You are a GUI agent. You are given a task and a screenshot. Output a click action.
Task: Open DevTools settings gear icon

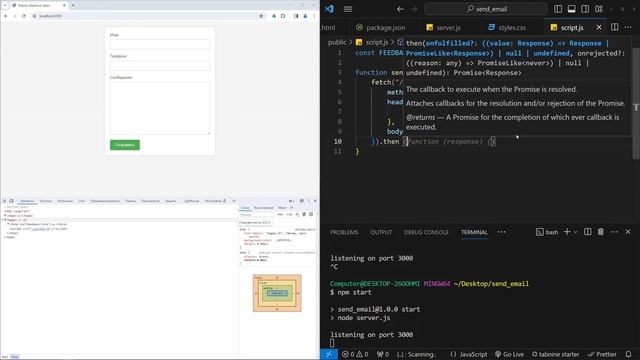click(302, 201)
